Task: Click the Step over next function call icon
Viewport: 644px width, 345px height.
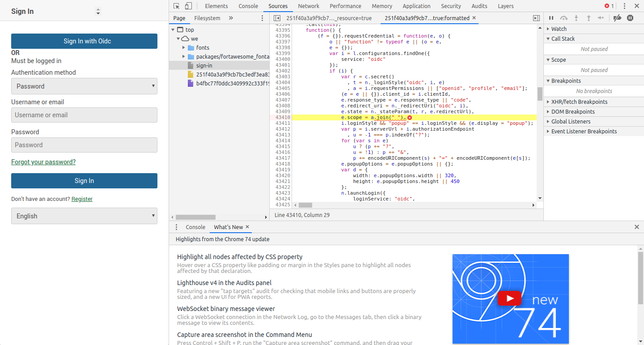Action: 563,18
